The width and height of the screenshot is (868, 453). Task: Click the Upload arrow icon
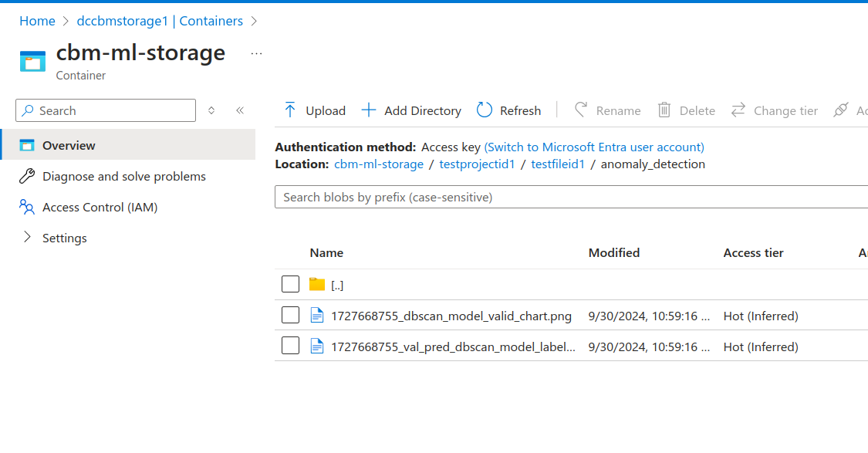tap(290, 110)
